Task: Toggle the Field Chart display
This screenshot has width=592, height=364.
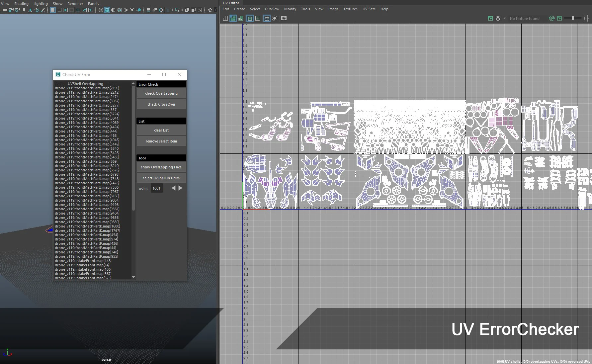Action: click(x=78, y=10)
